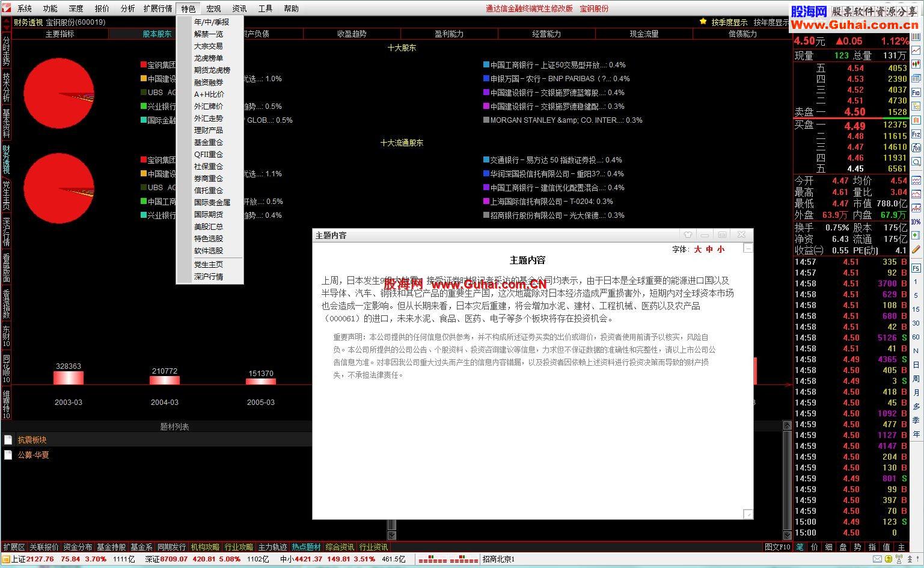Click the candlestick chart icon in right toolbar
Image resolution: width=924 pixels, height=568 pixels.
916,63
